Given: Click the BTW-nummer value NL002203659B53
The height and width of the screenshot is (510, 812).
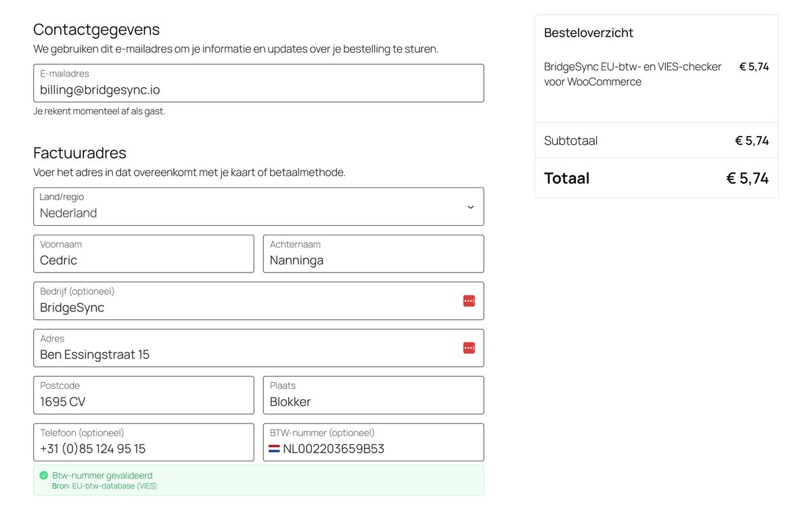Looking at the screenshot, I should tap(334, 448).
